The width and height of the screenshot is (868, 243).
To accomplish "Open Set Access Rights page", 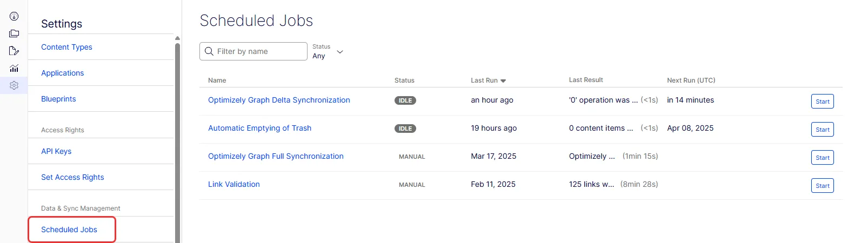I will [72, 177].
